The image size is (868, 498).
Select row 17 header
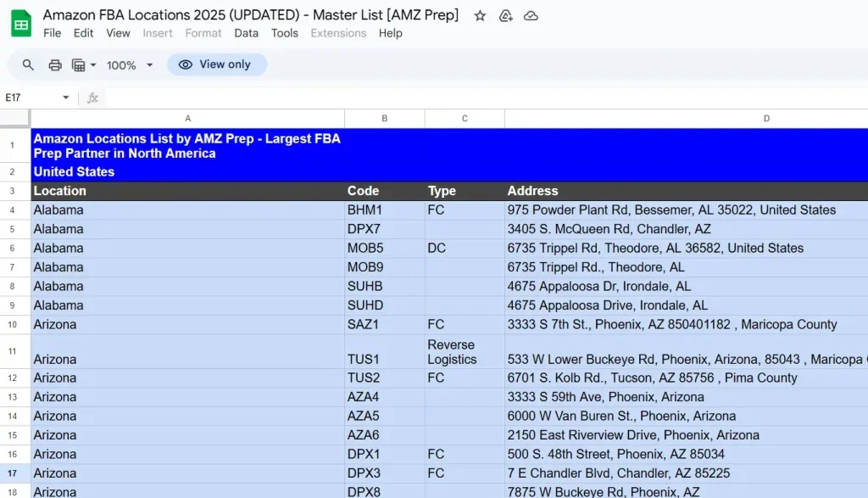(12, 473)
